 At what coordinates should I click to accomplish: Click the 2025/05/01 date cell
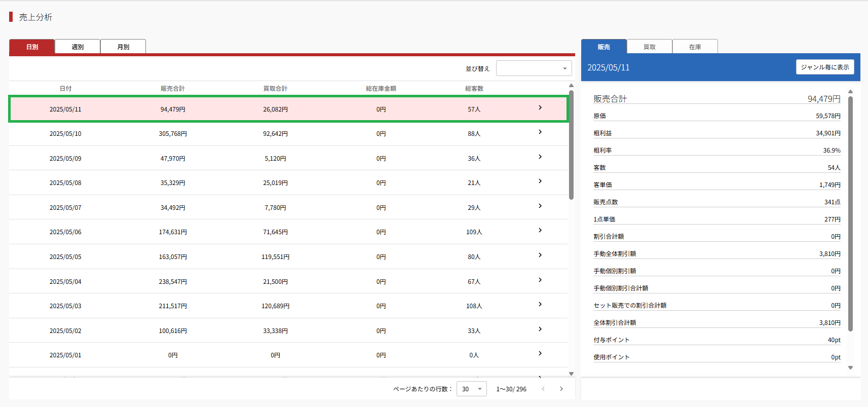point(65,355)
